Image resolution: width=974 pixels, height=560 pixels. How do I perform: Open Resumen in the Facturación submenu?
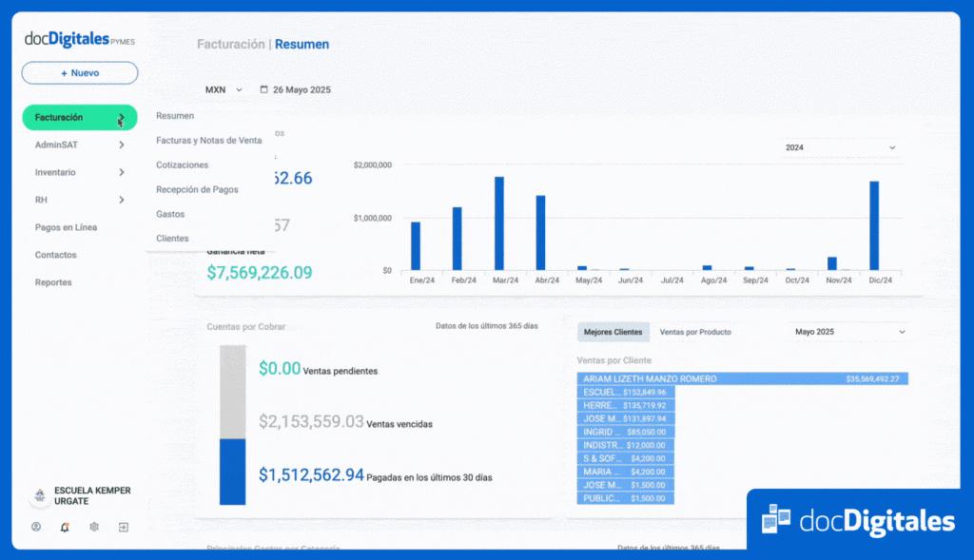(175, 116)
